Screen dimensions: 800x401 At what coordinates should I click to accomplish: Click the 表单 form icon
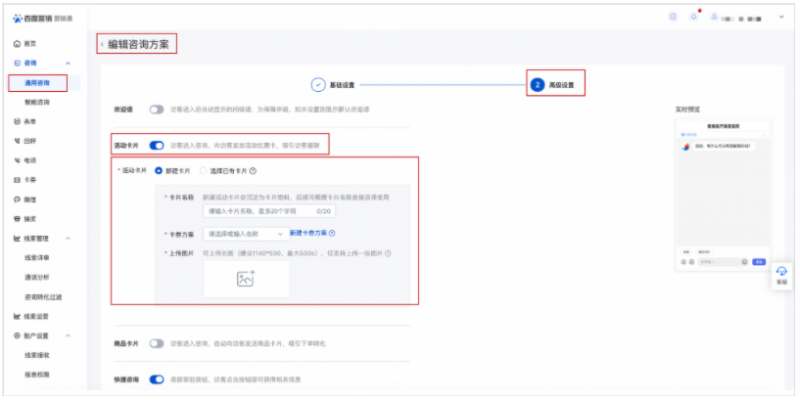click(x=17, y=121)
